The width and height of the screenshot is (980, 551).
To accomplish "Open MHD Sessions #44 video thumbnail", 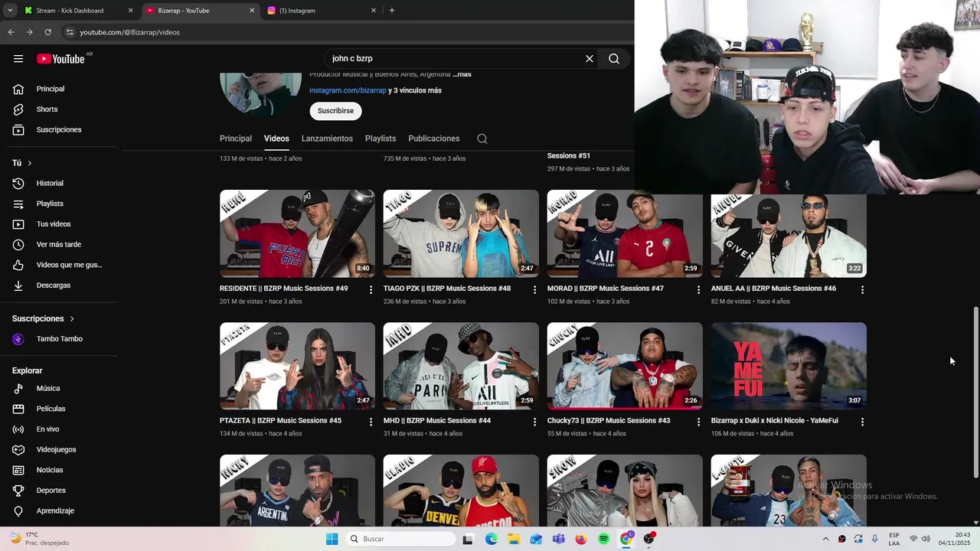I will (x=461, y=366).
